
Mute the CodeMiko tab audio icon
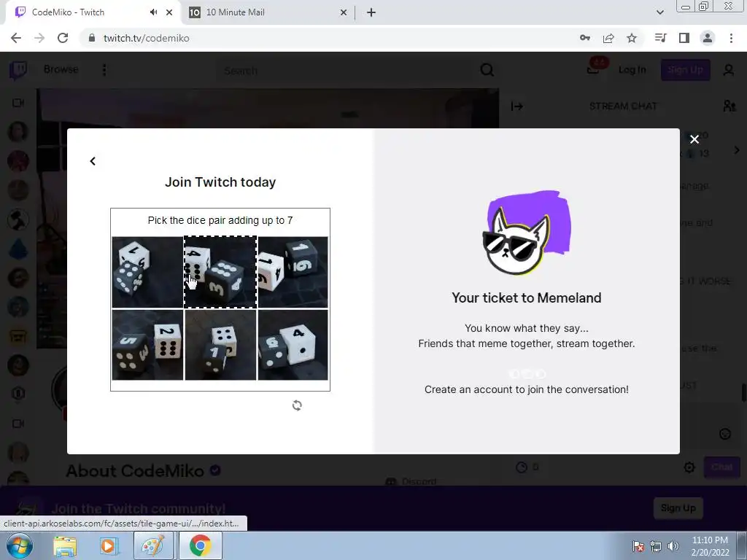tap(153, 12)
